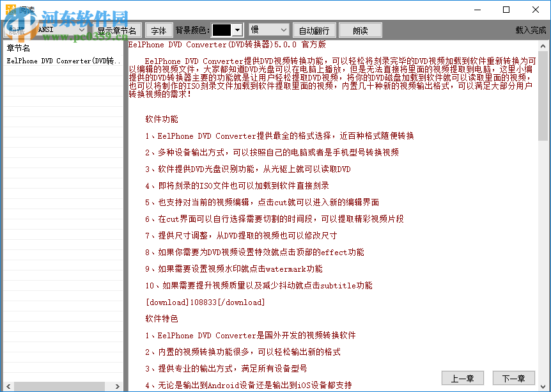This screenshot has height=392, width=551.
Task: Click the 载入完成 status text
Action: [x=531, y=30]
